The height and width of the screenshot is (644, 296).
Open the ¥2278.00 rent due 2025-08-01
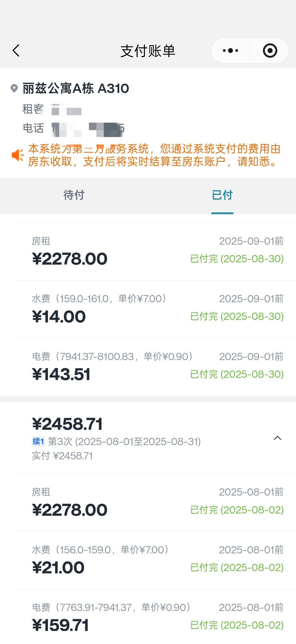70,510
